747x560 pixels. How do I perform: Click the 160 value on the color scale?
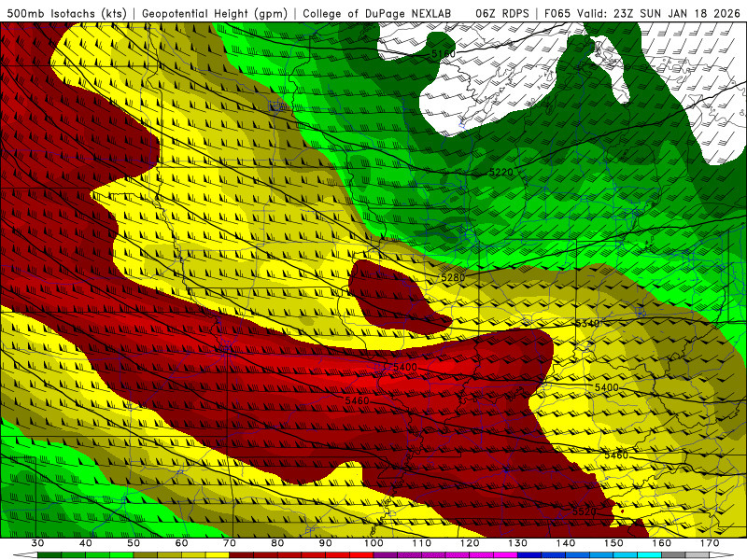pyautogui.click(x=662, y=543)
